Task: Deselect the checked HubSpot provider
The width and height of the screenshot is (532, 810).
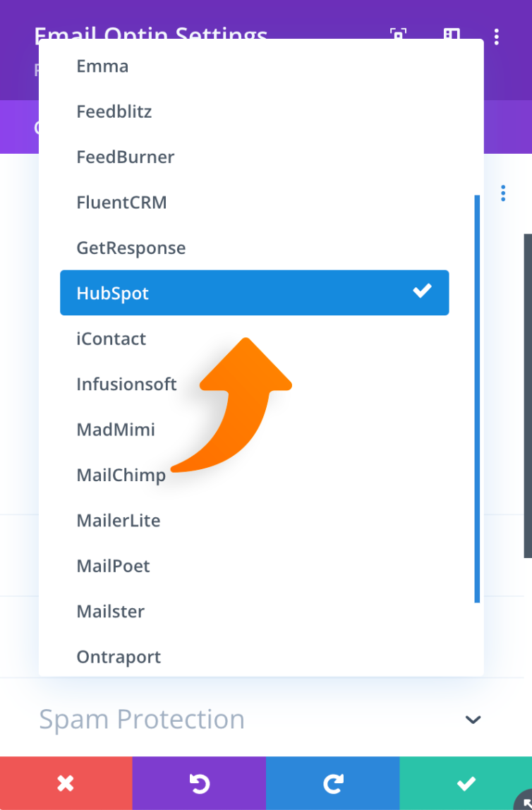Action: coord(254,293)
